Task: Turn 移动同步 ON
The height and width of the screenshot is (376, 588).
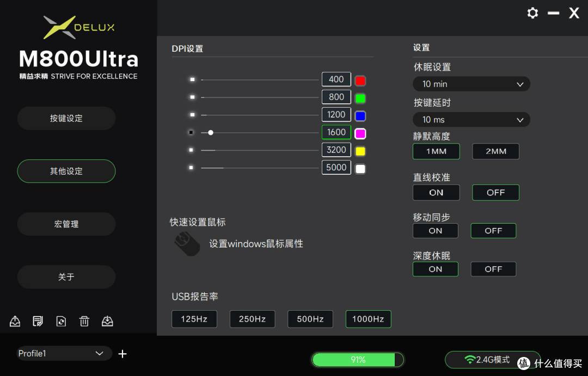Action: coord(436,231)
